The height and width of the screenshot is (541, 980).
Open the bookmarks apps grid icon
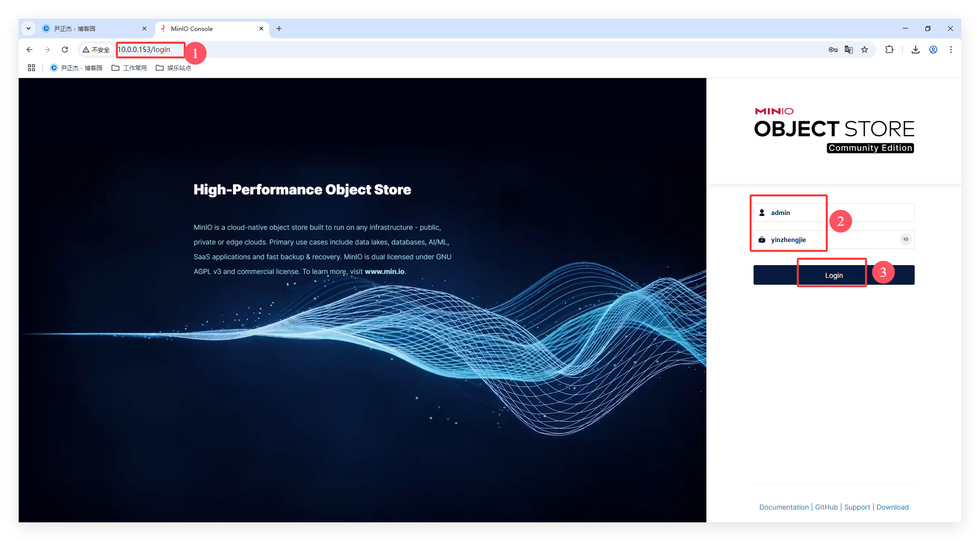tap(31, 68)
